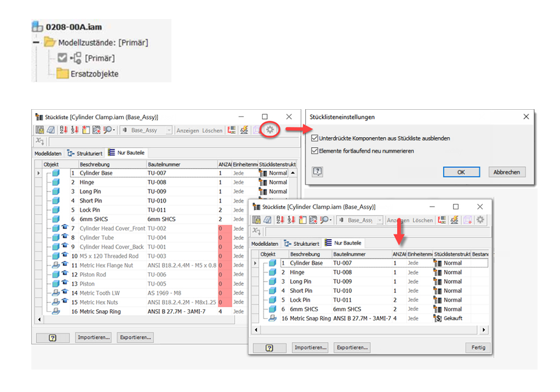The width and height of the screenshot is (560, 392).
Task: Click the magnifier search icon in right Stückliste window
Action: tap(323, 220)
